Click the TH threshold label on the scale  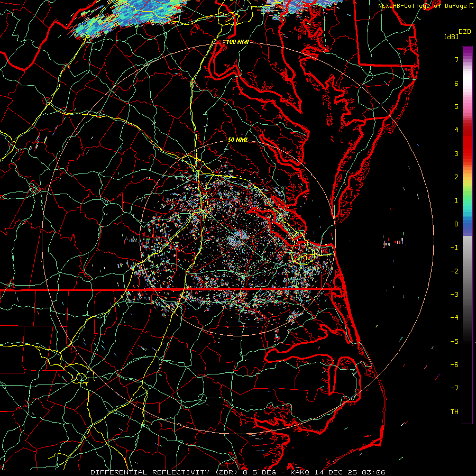click(x=454, y=412)
